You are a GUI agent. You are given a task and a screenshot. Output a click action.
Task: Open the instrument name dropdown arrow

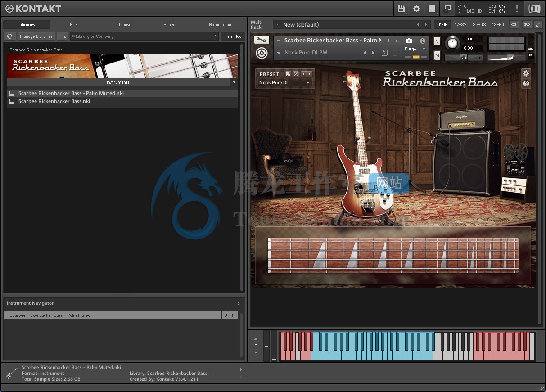279,41
